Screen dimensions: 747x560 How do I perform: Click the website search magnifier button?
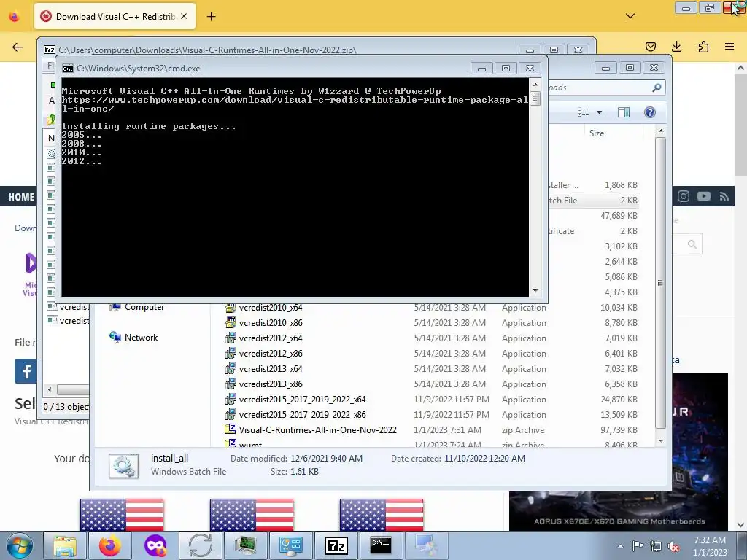[x=692, y=244]
